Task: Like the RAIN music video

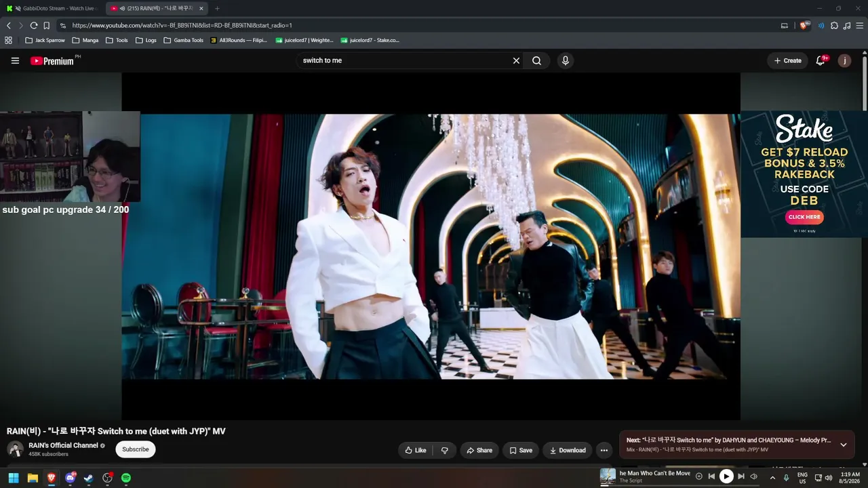Action: [415, 450]
